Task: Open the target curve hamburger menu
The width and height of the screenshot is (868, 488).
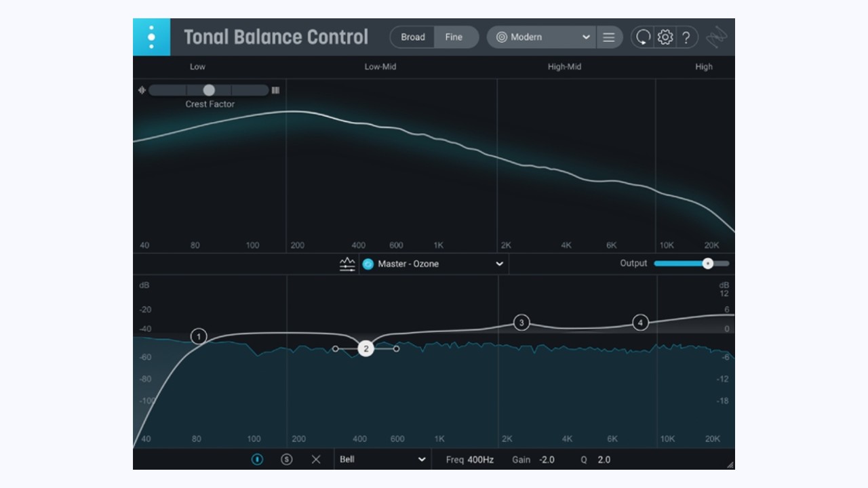Action: tap(609, 37)
